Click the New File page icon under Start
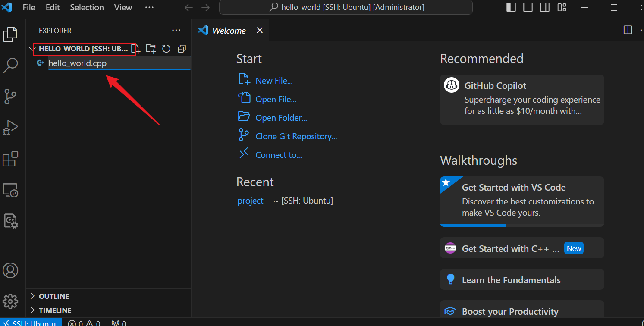 [244, 79]
